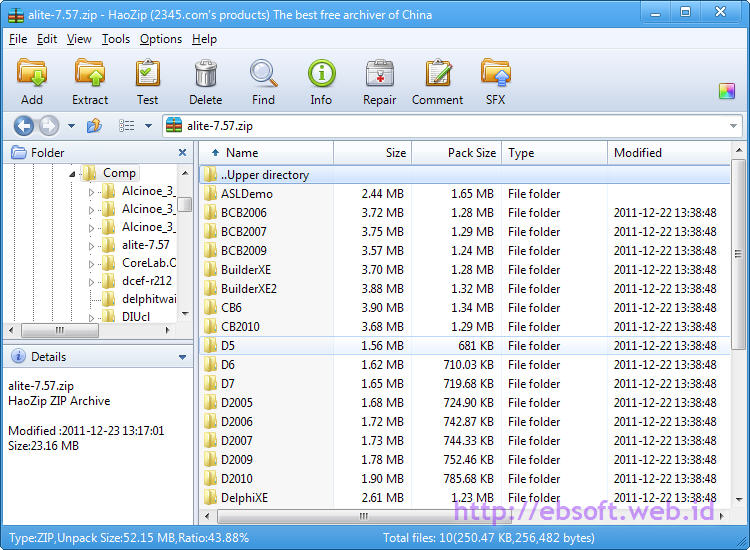Create SFX archive via SFX icon
Viewport: 750px width, 550px height.
pyautogui.click(x=496, y=73)
